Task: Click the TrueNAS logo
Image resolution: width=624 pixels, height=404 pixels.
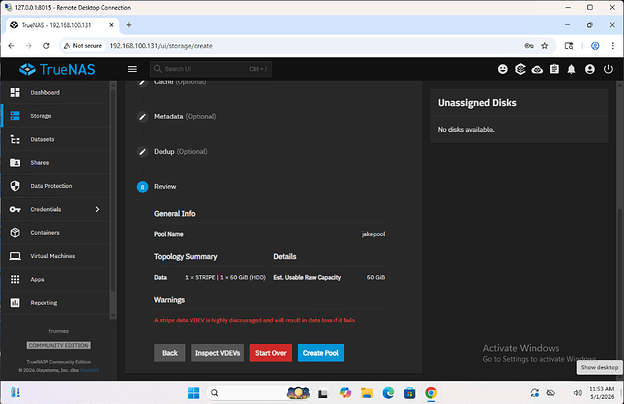Action: (57, 69)
